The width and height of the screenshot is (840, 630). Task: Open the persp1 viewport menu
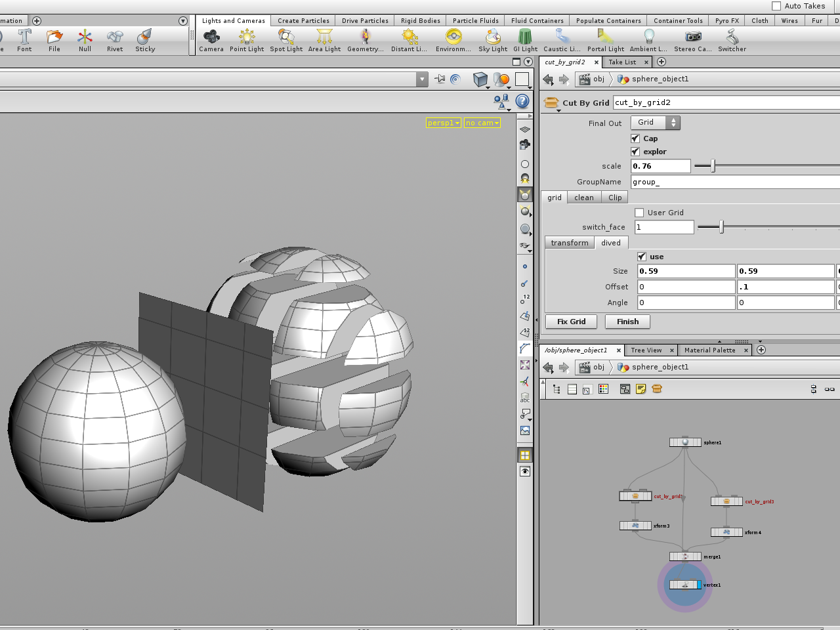tap(444, 123)
